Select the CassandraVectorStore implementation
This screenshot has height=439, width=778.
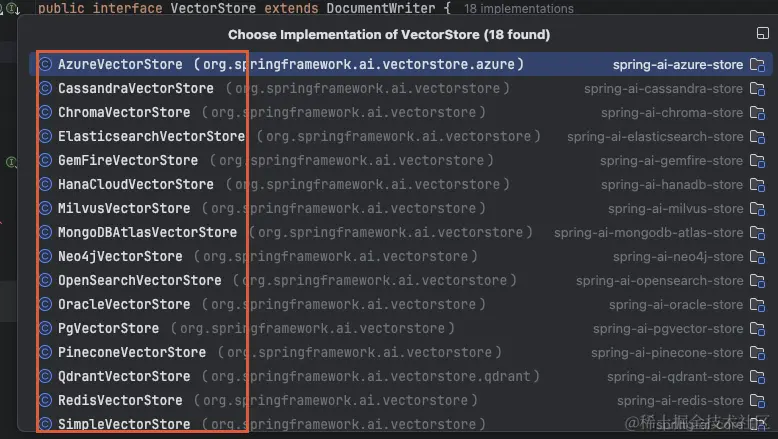coord(401,88)
